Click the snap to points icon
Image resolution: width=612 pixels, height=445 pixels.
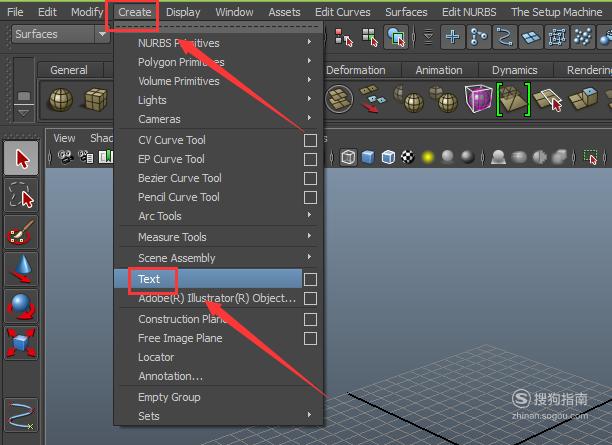[x=505, y=37]
